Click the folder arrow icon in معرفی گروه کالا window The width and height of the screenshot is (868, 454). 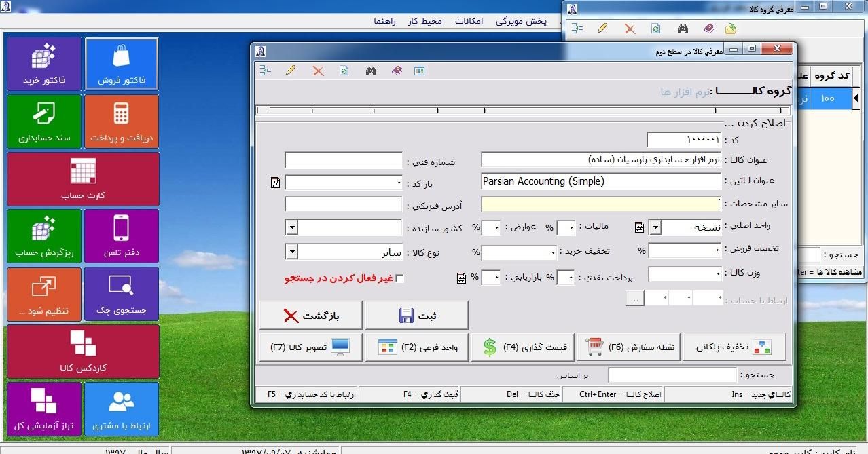coord(731,29)
